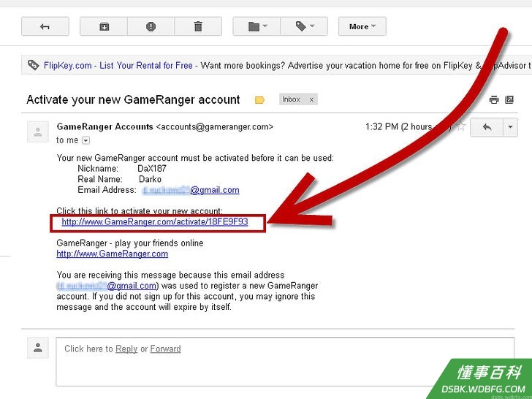This screenshot has width=532, height=399.
Task: Click sender name GameRanger Accounts
Action: point(104,127)
